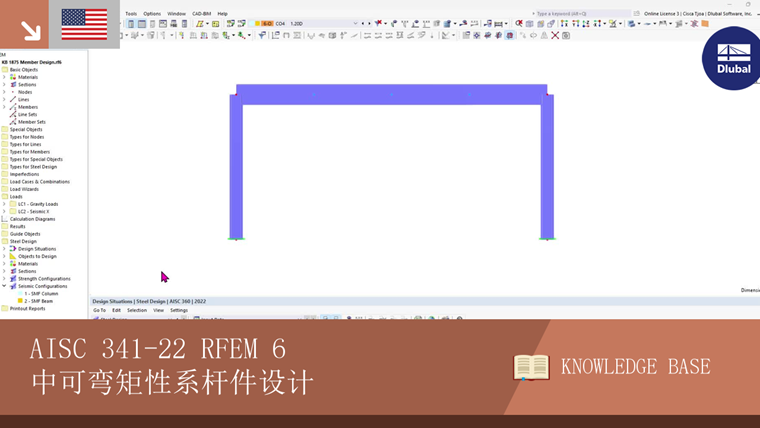Viewport: 760px width, 428px height.
Task: Click the orange square toolbar icon
Action: pyautogui.click(x=705, y=23)
